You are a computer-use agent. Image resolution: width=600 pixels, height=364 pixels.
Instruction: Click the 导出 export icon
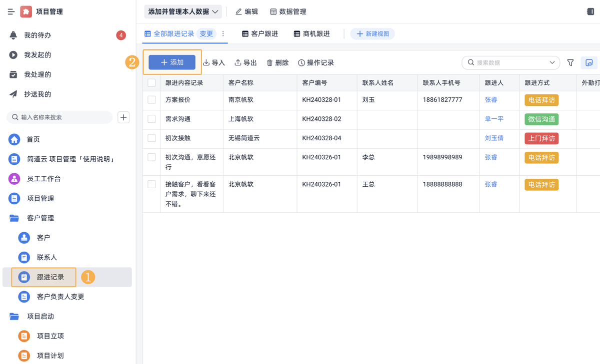click(238, 63)
